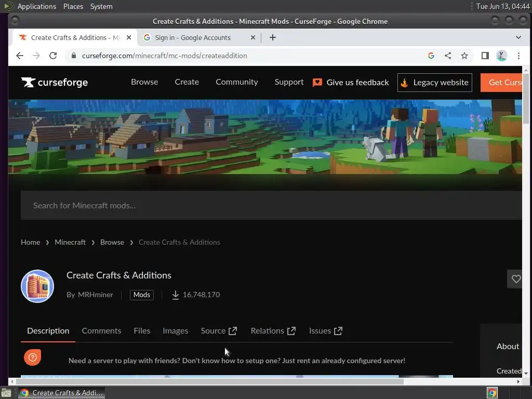This screenshot has width=532, height=399.
Task: Toggle Chrome side panel icon
Action: click(x=485, y=56)
